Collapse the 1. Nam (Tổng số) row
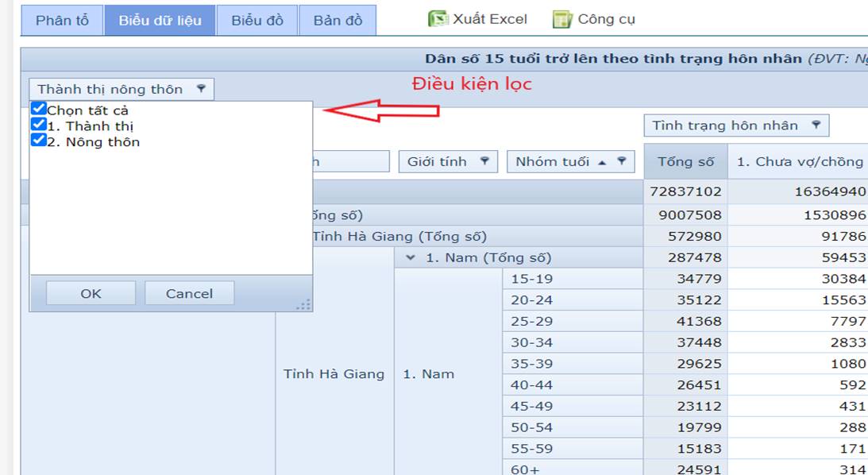This screenshot has width=868, height=475. [x=411, y=257]
